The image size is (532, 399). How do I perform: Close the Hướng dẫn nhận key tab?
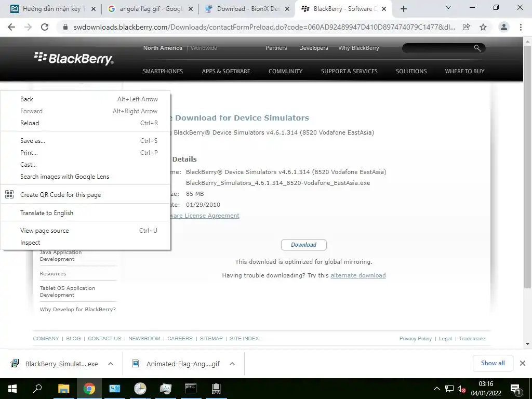94,9
